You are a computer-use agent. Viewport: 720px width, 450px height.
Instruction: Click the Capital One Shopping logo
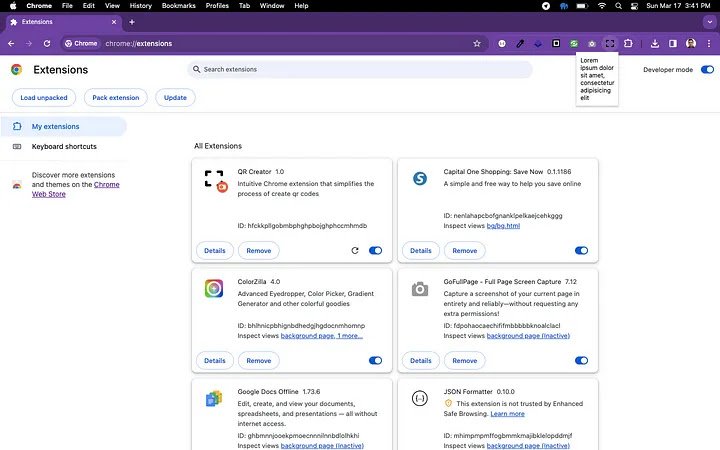(x=420, y=178)
